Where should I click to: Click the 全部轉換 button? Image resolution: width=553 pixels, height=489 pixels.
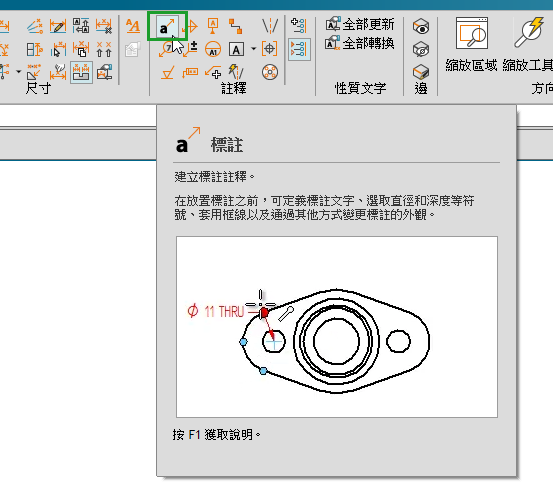click(359, 43)
